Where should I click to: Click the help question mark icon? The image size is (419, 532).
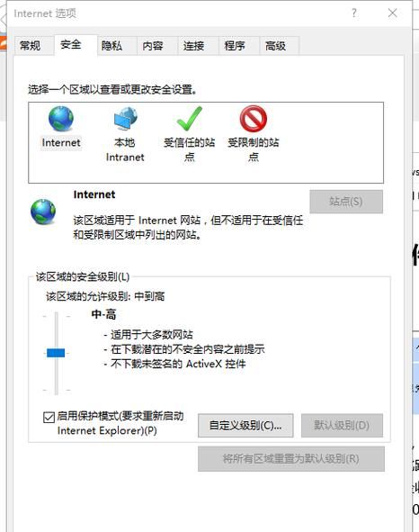coord(354,14)
